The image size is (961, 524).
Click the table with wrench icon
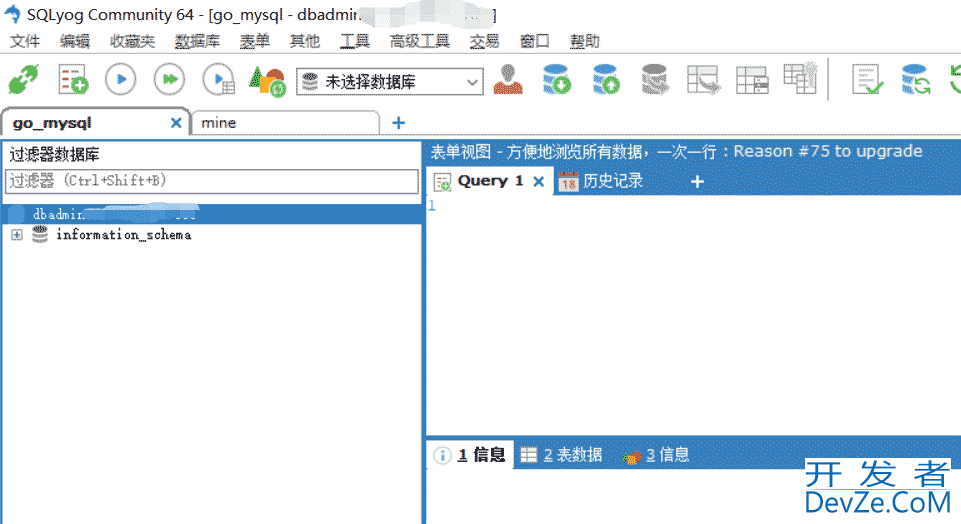tap(801, 78)
